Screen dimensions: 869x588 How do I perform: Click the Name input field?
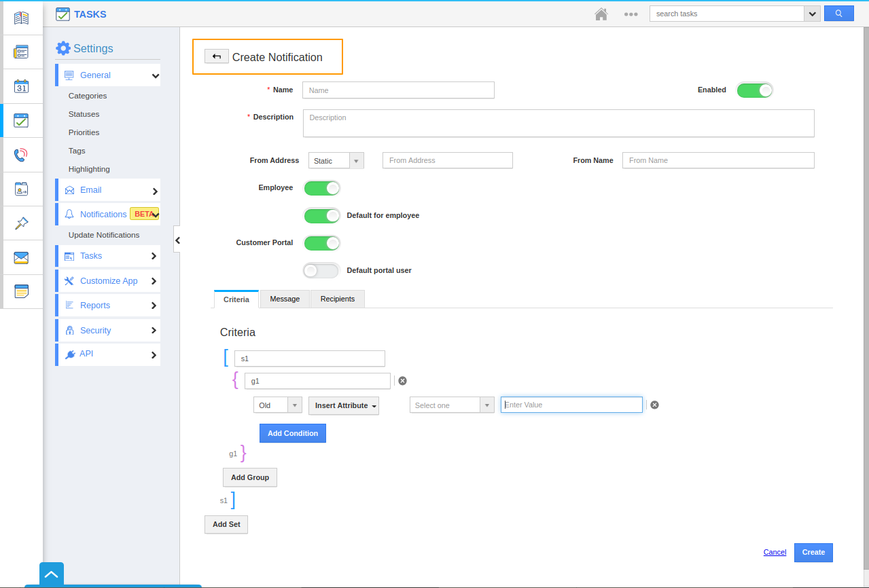tap(398, 90)
